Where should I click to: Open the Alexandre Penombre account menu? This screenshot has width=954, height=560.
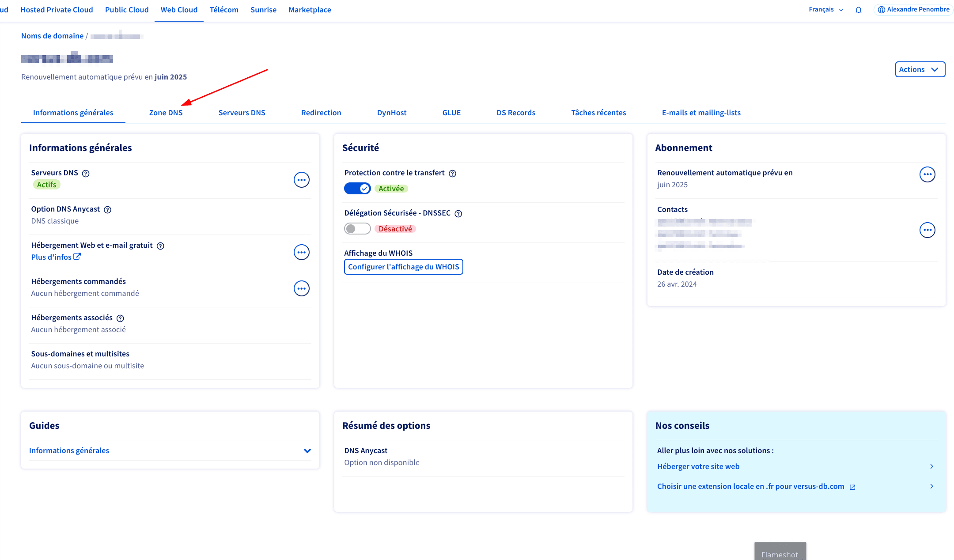pyautogui.click(x=913, y=10)
